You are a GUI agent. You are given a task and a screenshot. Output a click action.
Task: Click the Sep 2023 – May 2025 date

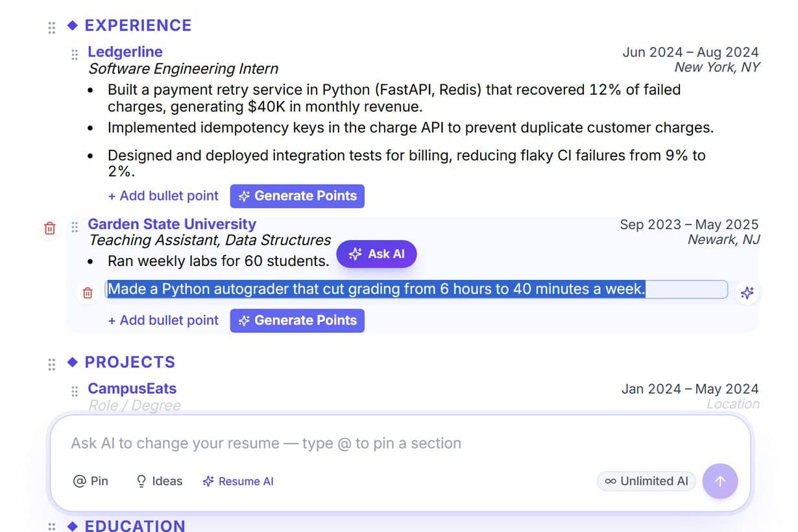point(689,224)
